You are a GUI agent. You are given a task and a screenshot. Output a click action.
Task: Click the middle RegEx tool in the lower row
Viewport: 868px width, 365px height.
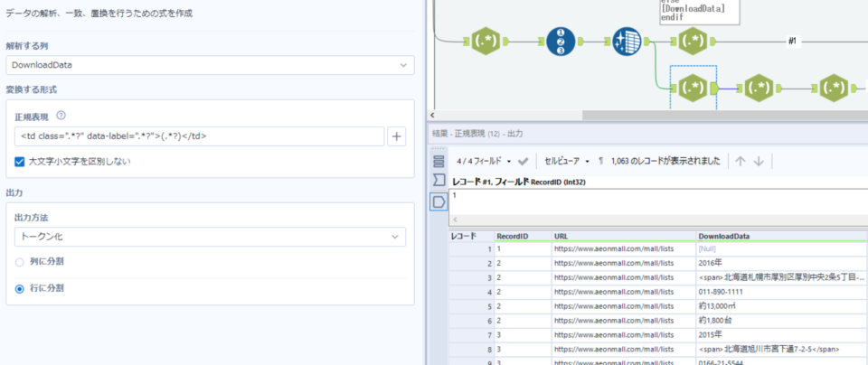pos(759,88)
